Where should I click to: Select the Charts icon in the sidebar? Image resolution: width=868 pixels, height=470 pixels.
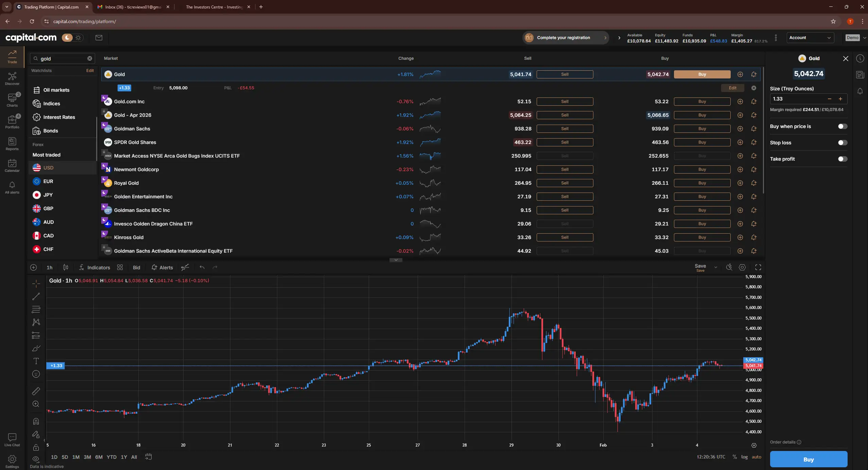click(12, 100)
